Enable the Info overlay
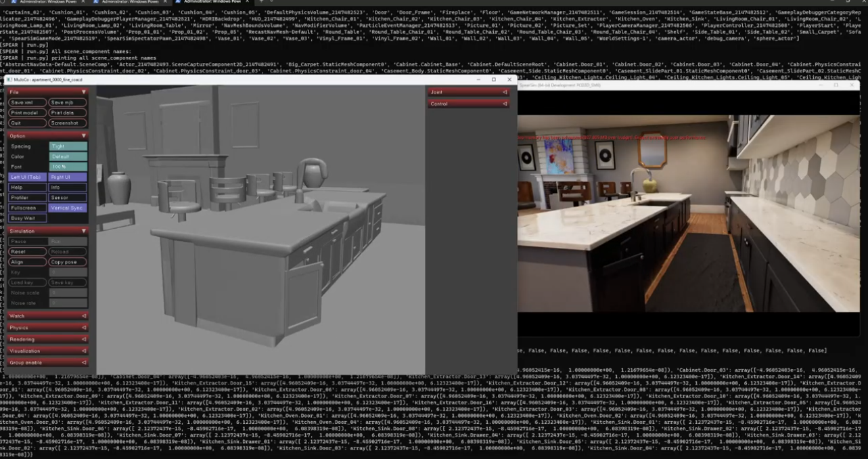 click(x=68, y=187)
